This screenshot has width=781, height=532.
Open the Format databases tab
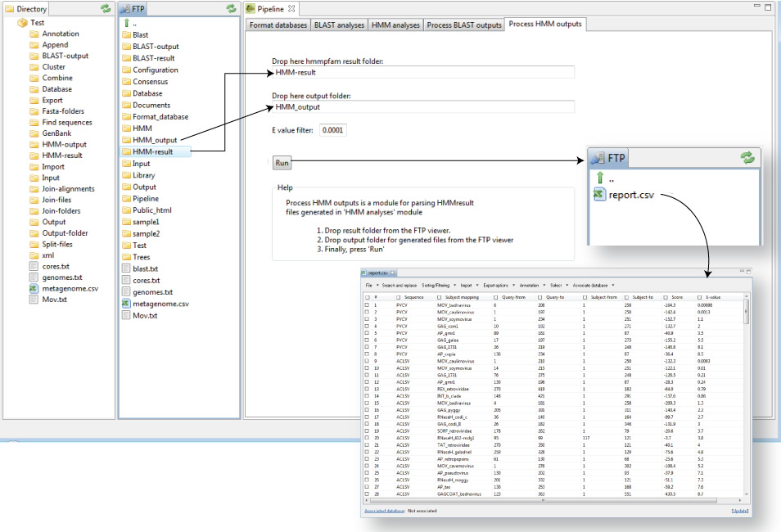click(278, 25)
